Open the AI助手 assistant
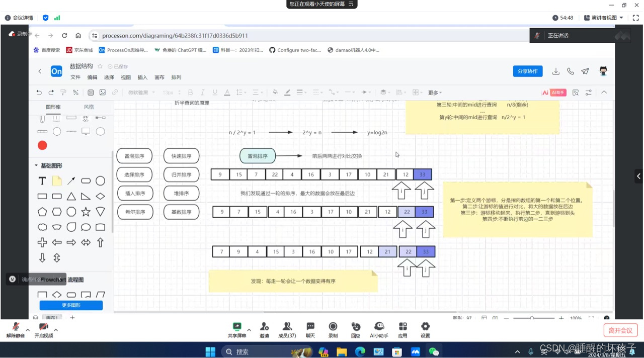644x358 pixels. 554,93
